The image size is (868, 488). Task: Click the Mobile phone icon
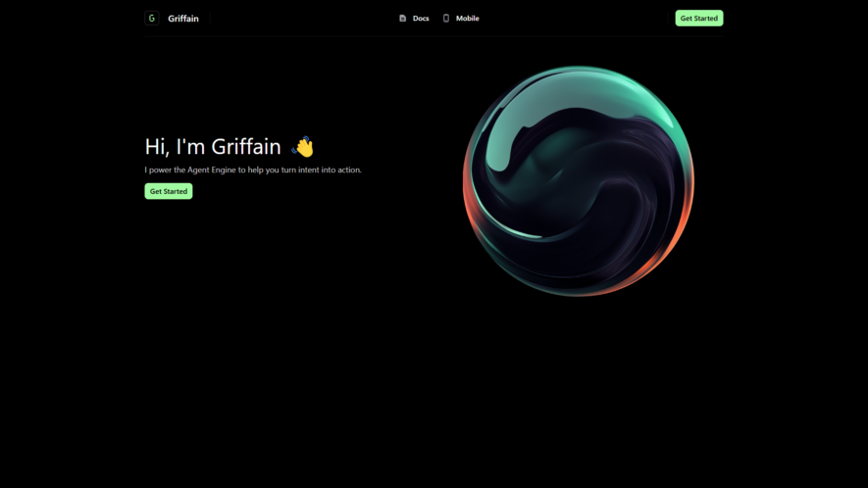[x=446, y=19]
